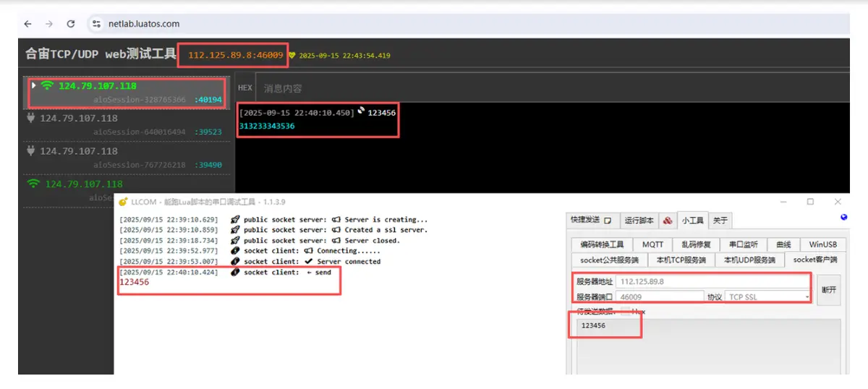This screenshot has height=389, width=868.
Task: Click rocket icon on 'Server is creating' log line
Action: coord(235,219)
